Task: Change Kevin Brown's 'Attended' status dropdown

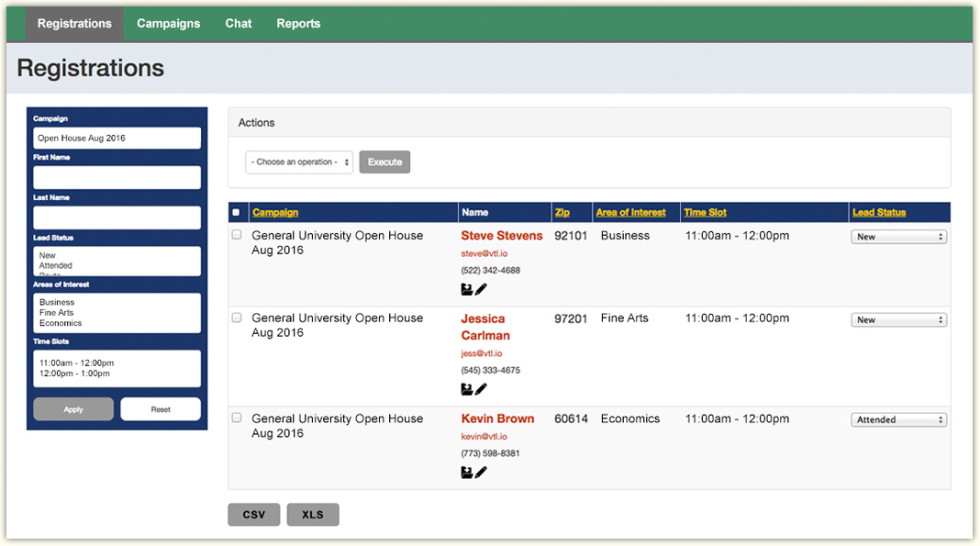Action: [x=898, y=420]
